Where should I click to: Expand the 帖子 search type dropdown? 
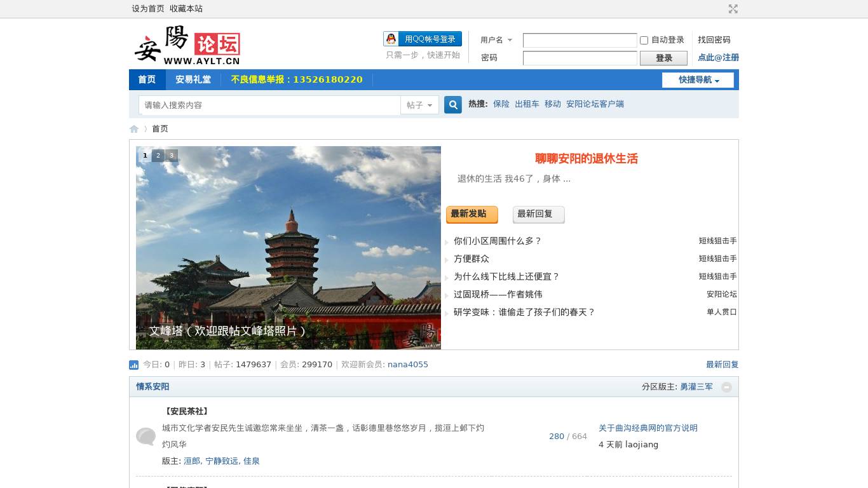pyautogui.click(x=419, y=105)
